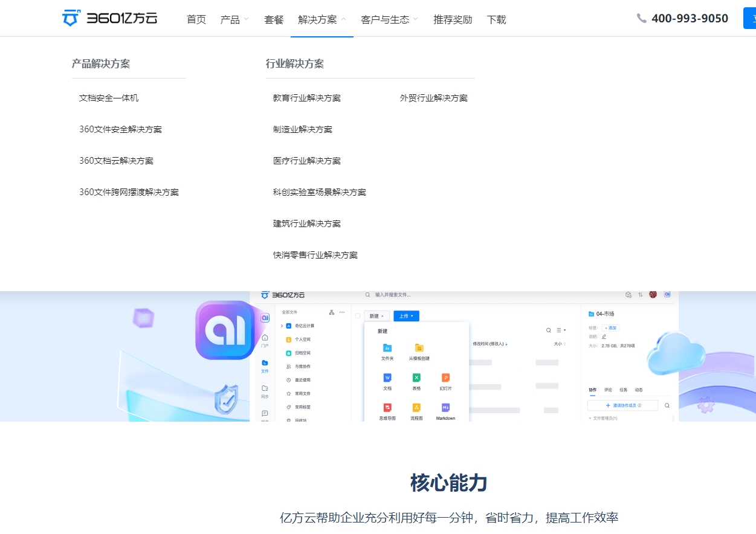Switch to the 动态 tab in the details panel

click(639, 390)
